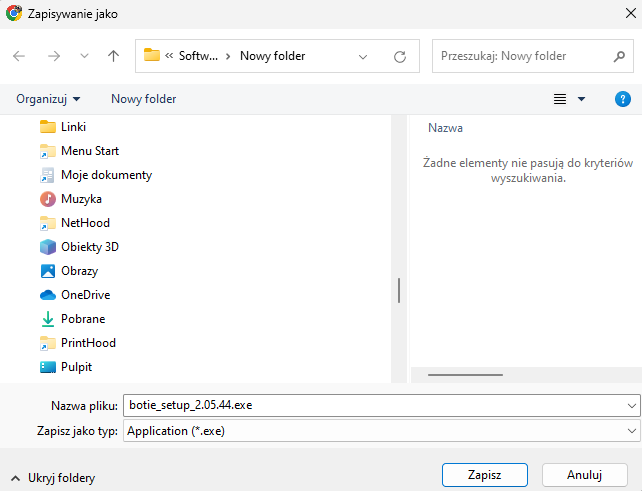Cancel the dialog with Anuluj
The image size is (642, 491).
pyautogui.click(x=584, y=474)
